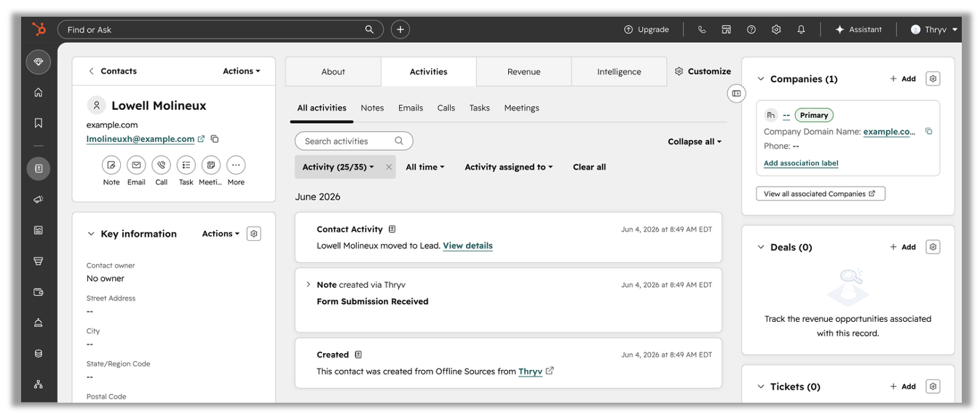Image resolution: width=980 pixels, height=418 pixels.
Task: Toggle the right sidebar panel icon
Action: (736, 93)
